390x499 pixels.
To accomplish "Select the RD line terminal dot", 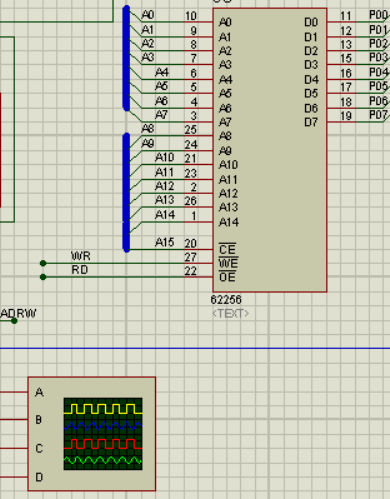I will click(43, 277).
